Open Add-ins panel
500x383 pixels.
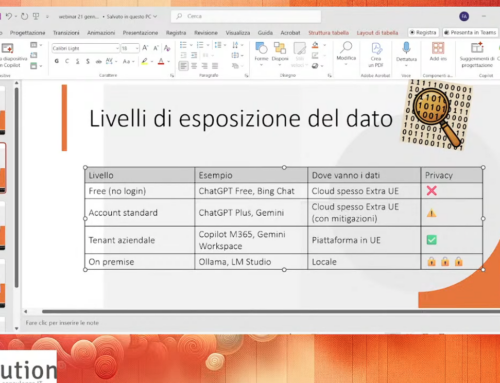click(438, 52)
